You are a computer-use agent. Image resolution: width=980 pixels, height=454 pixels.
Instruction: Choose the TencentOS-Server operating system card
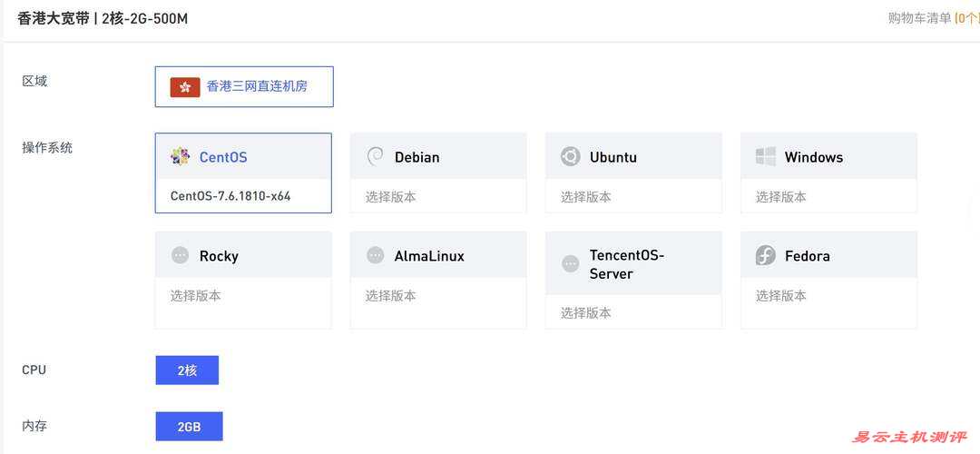tap(633, 281)
